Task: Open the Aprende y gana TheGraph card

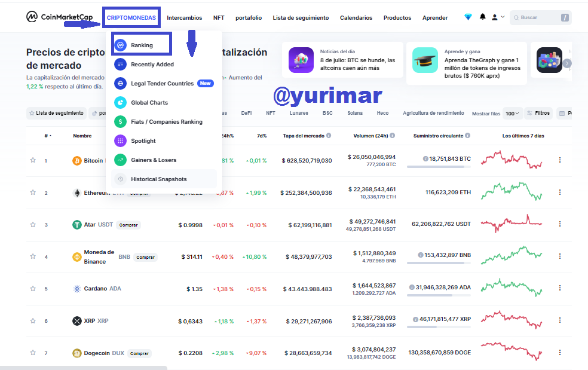Action: coord(467,63)
